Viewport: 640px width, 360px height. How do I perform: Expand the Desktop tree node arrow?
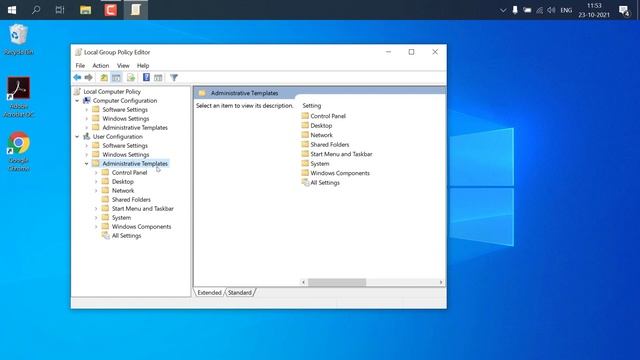coord(96,182)
